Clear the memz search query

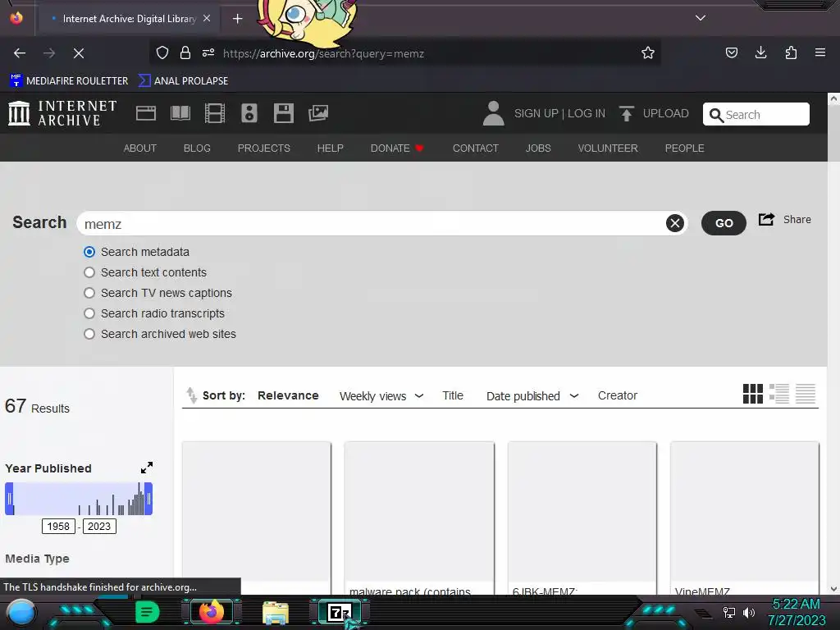point(675,223)
